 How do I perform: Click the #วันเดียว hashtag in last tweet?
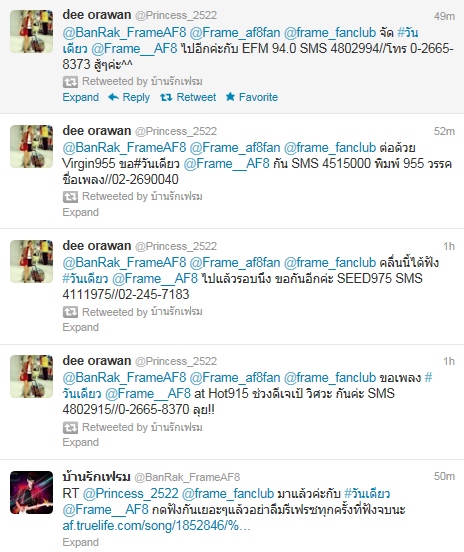(367, 494)
